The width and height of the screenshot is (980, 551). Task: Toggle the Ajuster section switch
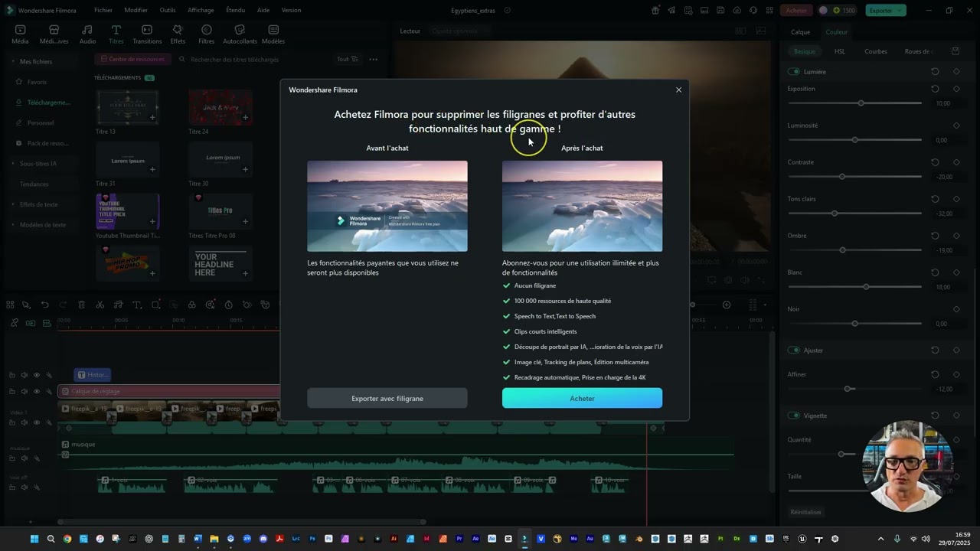(x=794, y=350)
